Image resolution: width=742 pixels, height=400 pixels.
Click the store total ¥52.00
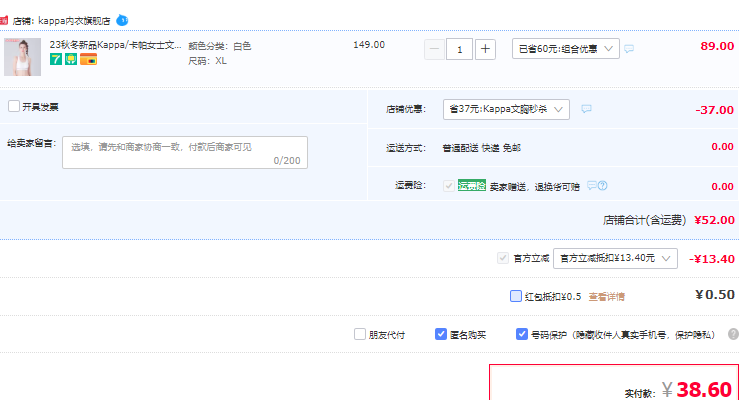(x=715, y=220)
